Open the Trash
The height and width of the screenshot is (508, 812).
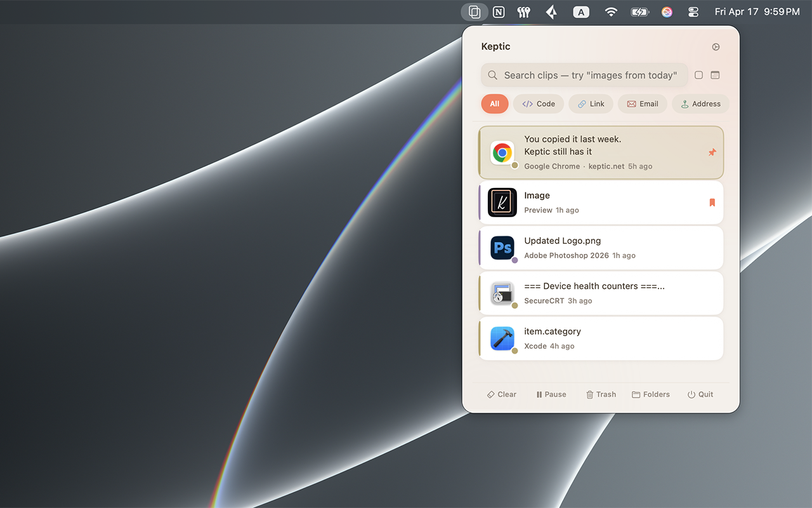(601, 394)
